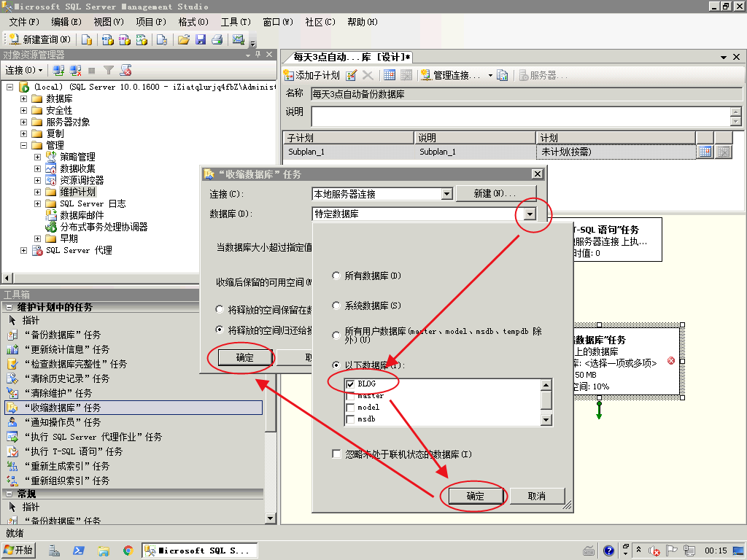Open file via folder icon in toolbar

pos(183,39)
